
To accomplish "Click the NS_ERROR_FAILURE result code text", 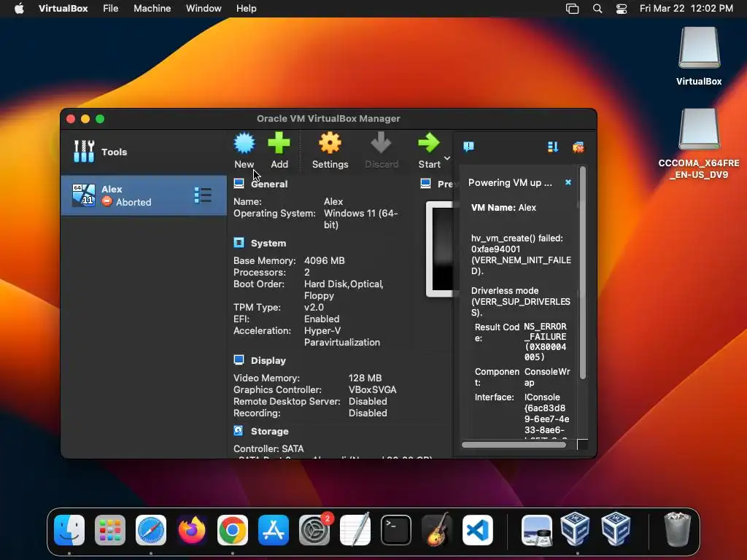I will pos(546,342).
